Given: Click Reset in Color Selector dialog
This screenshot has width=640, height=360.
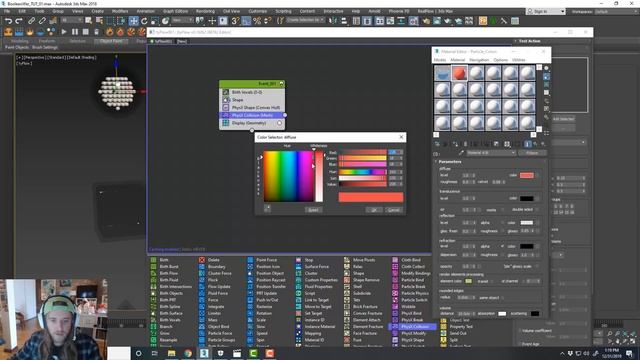Looking at the screenshot, I should pos(313,210).
